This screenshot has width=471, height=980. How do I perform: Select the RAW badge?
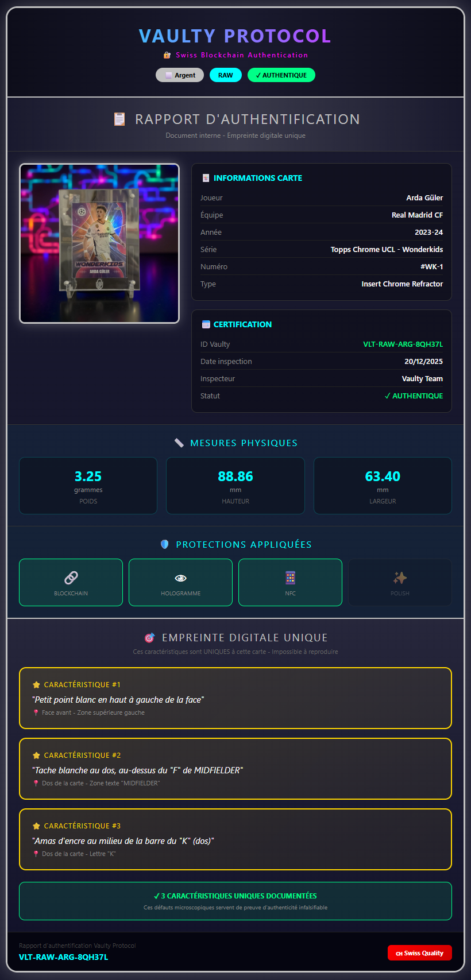(x=226, y=75)
